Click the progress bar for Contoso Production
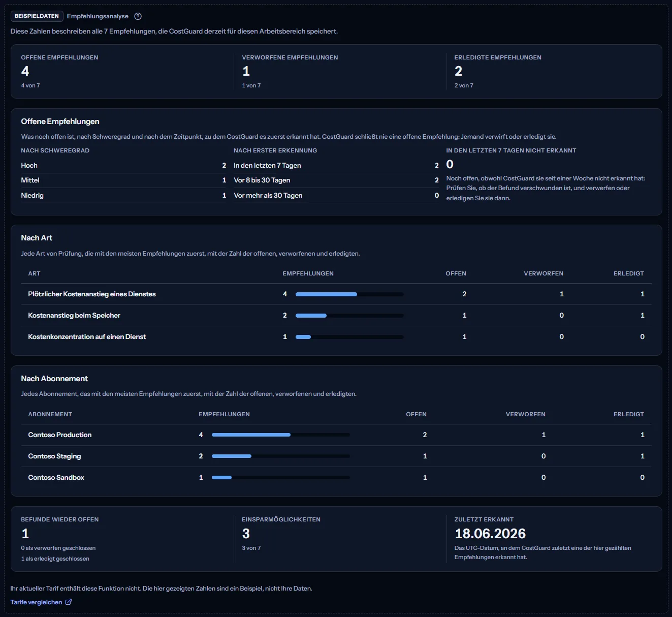The height and width of the screenshot is (617, 672). click(281, 435)
